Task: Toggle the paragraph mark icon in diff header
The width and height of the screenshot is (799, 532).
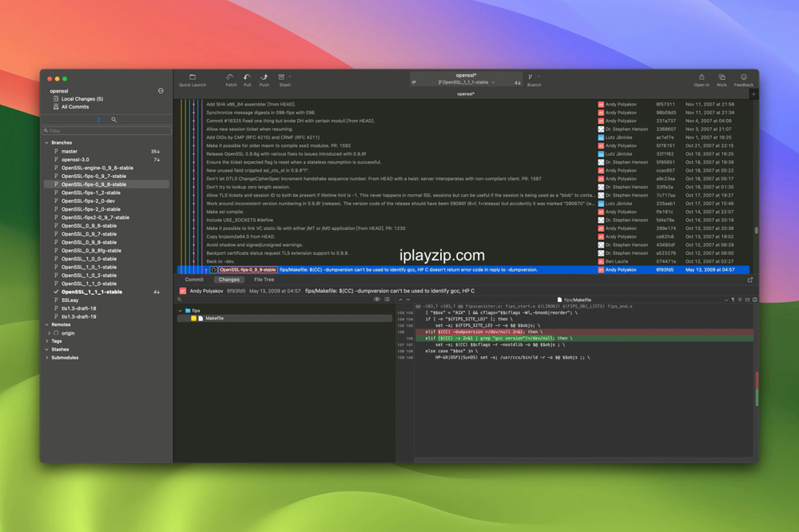Action: (733, 300)
